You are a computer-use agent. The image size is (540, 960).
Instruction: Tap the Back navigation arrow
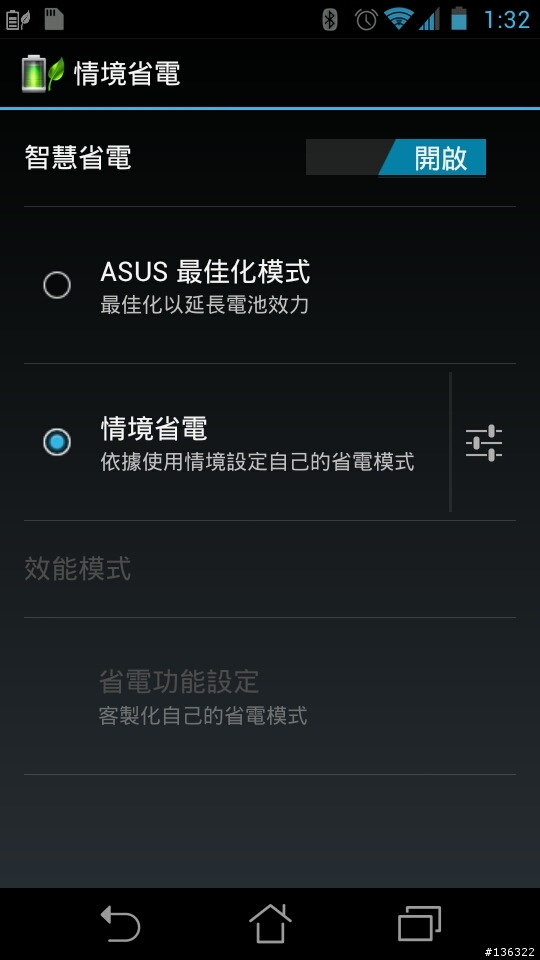pyautogui.click(x=121, y=923)
